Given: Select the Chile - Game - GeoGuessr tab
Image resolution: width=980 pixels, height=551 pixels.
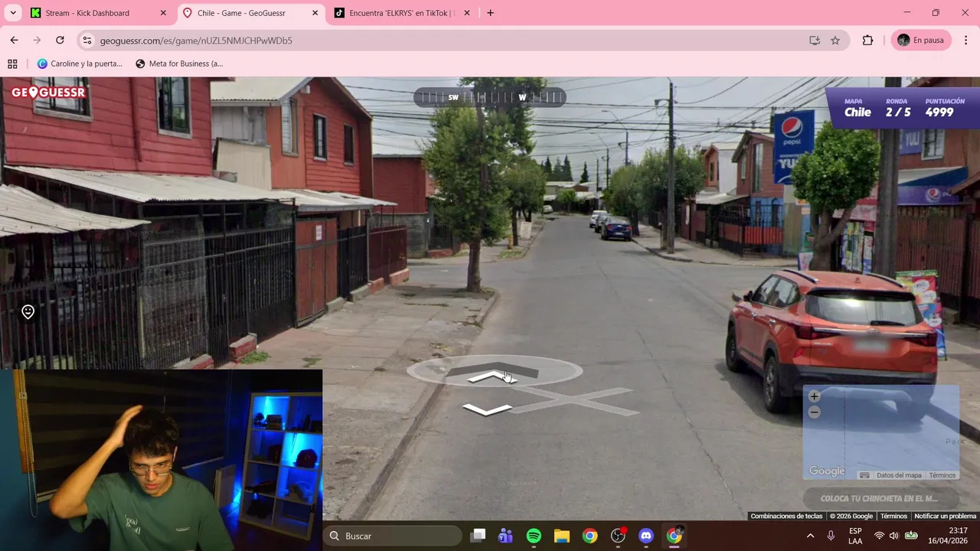Looking at the screenshot, I should click(x=251, y=13).
